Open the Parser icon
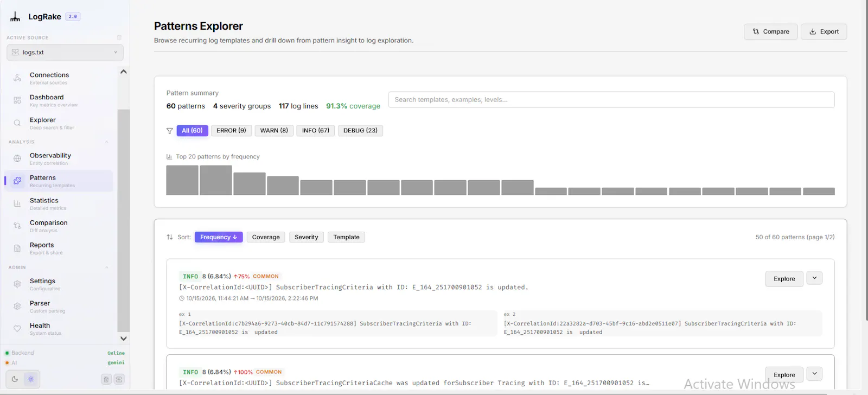 (x=17, y=306)
